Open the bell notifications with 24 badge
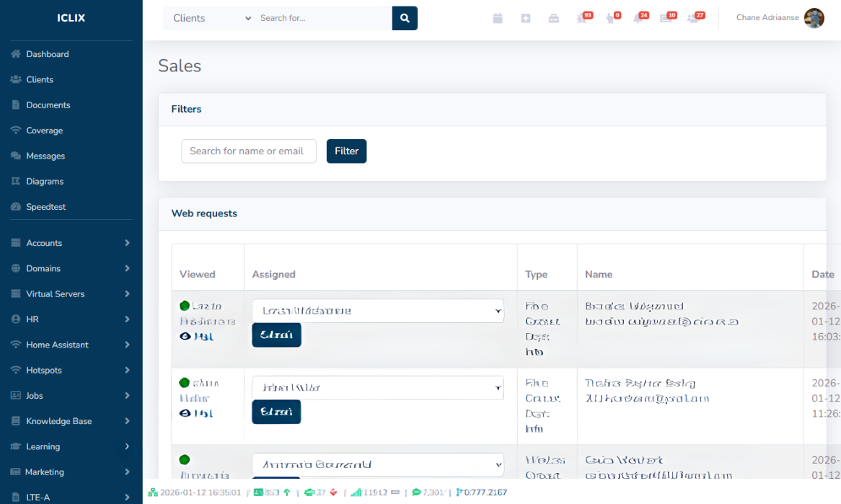The height and width of the screenshot is (504, 841). [x=638, y=19]
